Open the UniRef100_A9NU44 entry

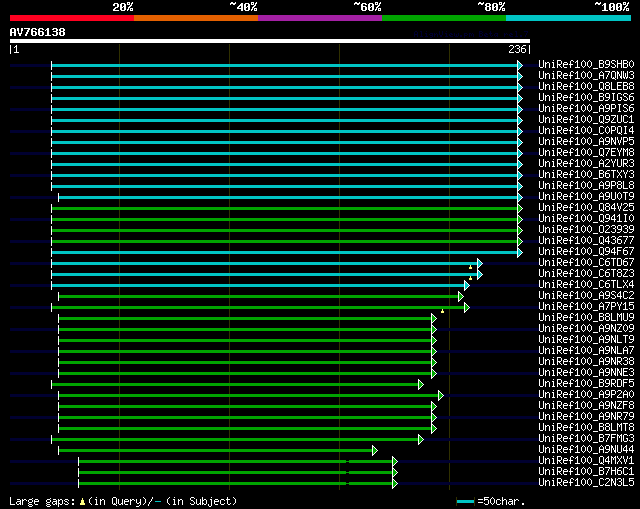click(x=586, y=450)
